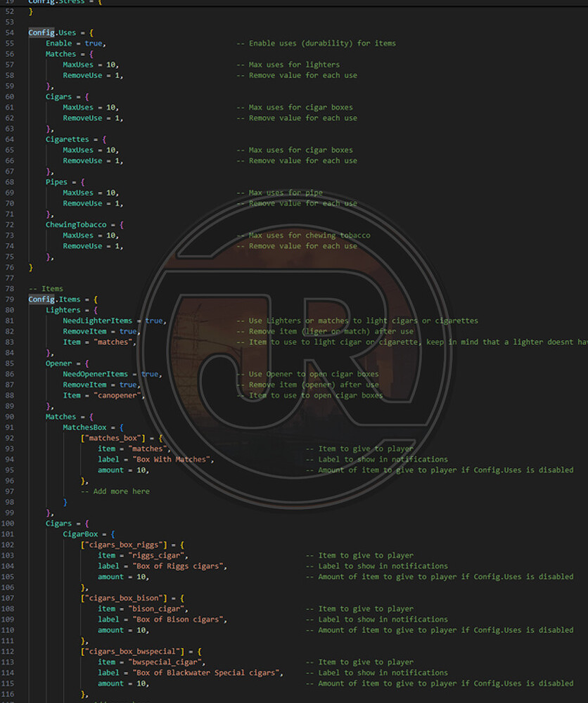This screenshot has height=703, width=588.
Task: Click line number 54 in the gutter
Action: [x=9, y=33]
